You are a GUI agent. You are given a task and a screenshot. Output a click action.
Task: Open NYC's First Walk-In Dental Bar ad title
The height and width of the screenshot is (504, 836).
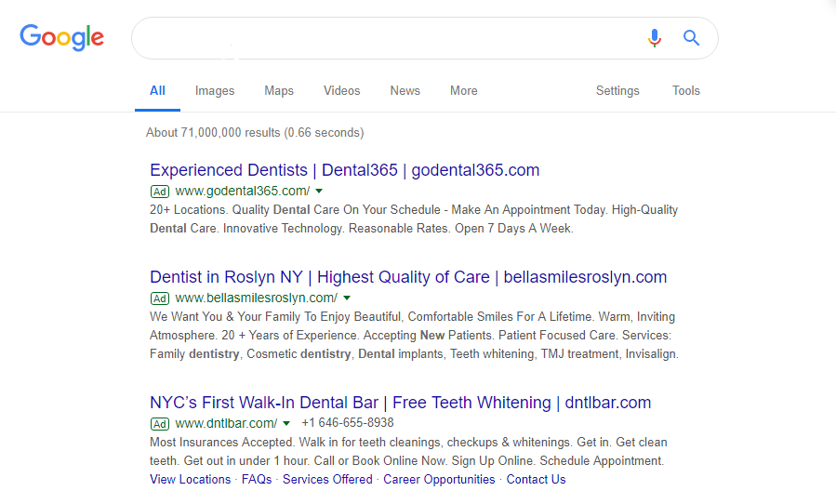(401, 403)
